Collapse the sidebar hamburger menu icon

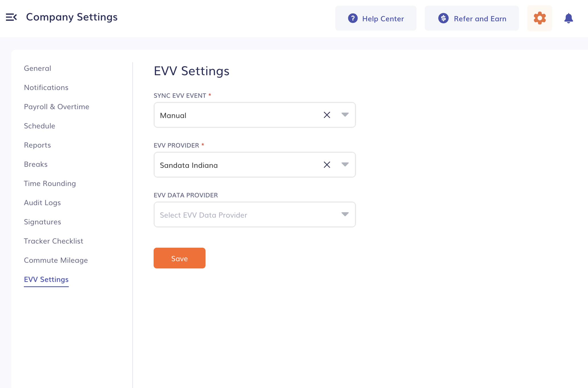11,17
